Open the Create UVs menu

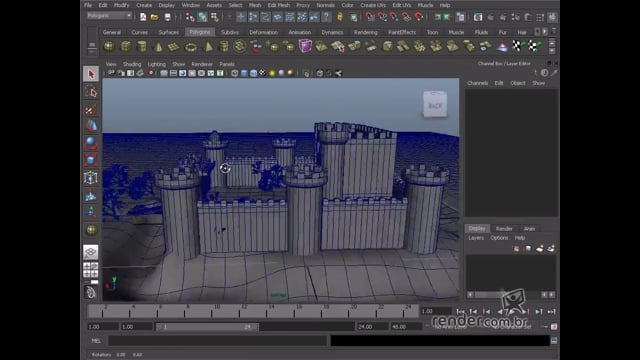coord(373,5)
